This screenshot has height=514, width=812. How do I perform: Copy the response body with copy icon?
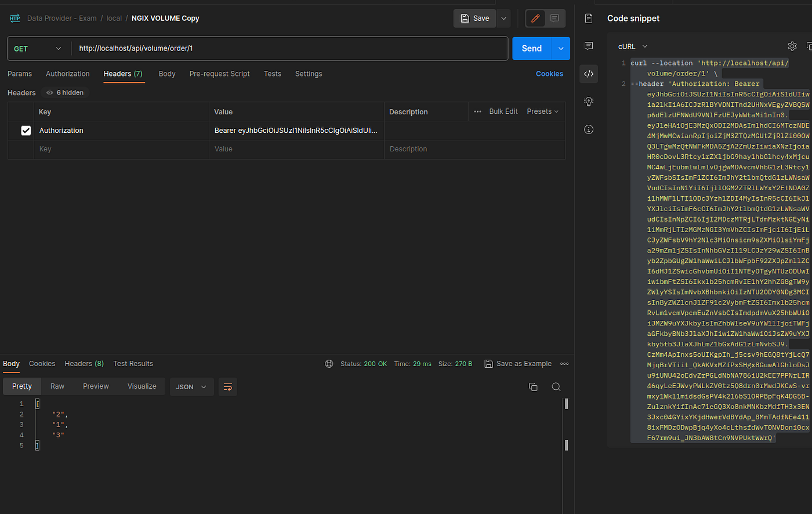533,387
